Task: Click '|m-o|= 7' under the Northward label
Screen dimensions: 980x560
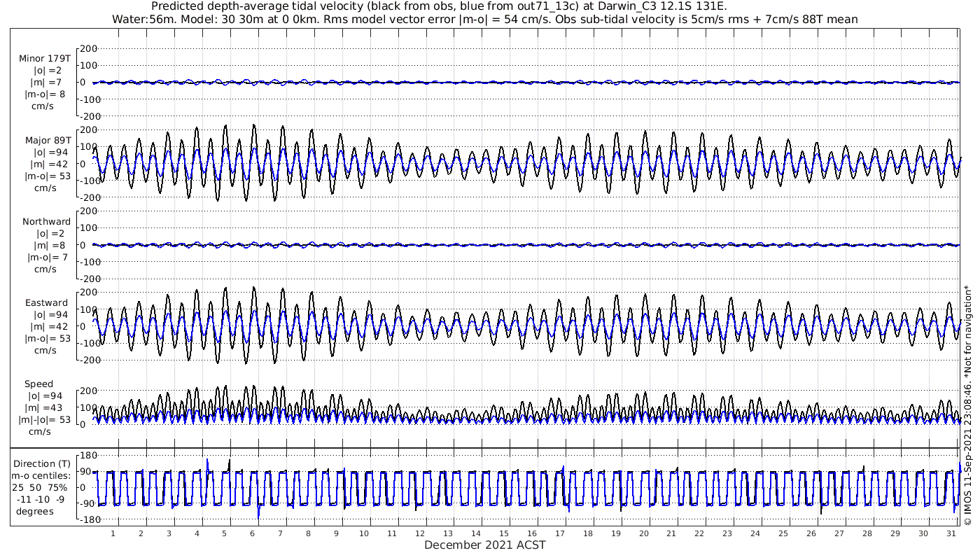Action: click(48, 258)
